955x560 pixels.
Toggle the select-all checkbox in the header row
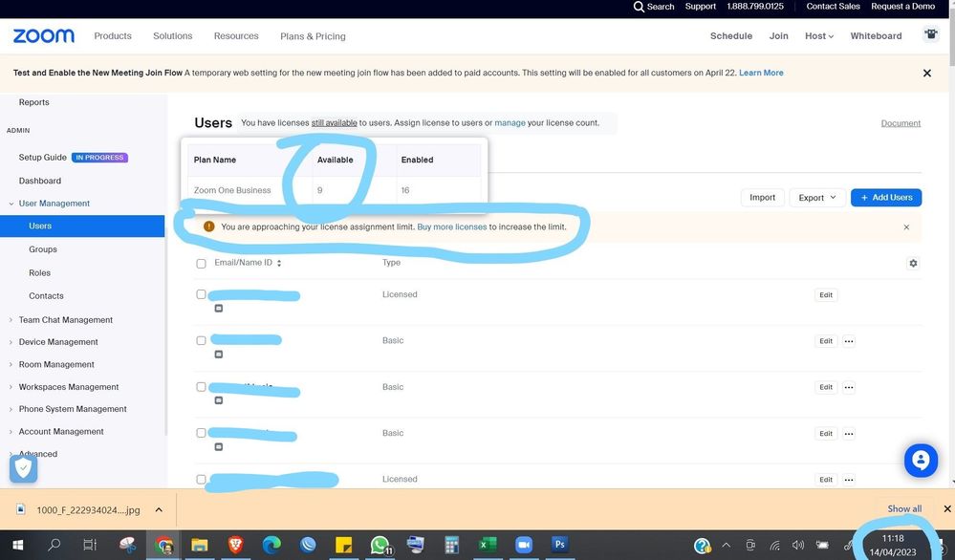coord(201,263)
